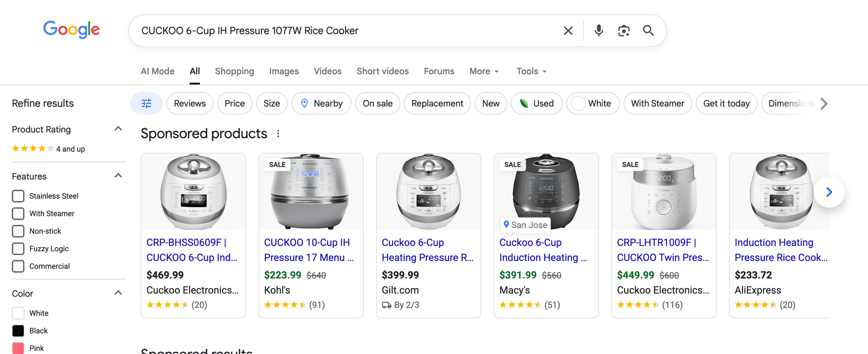Open CUCKOO 10-Cup IH Pressure listing
This screenshot has width=868, height=354.
pyautogui.click(x=309, y=250)
